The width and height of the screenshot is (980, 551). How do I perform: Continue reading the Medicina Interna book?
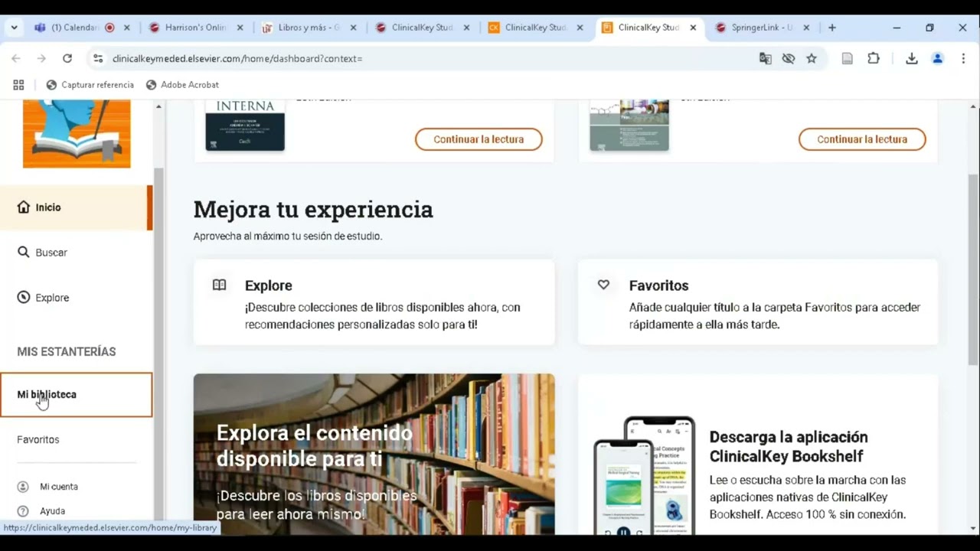(x=479, y=139)
